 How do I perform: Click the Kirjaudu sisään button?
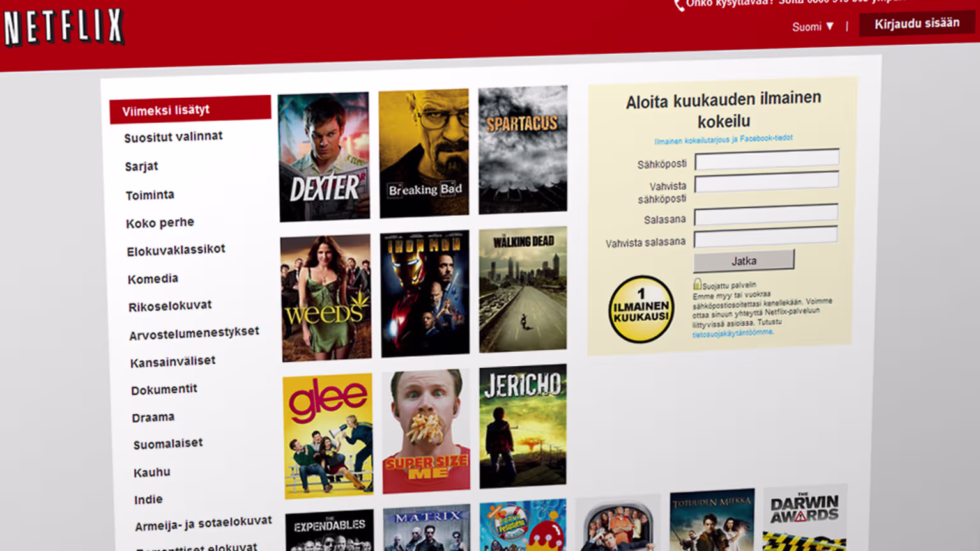coord(916,23)
